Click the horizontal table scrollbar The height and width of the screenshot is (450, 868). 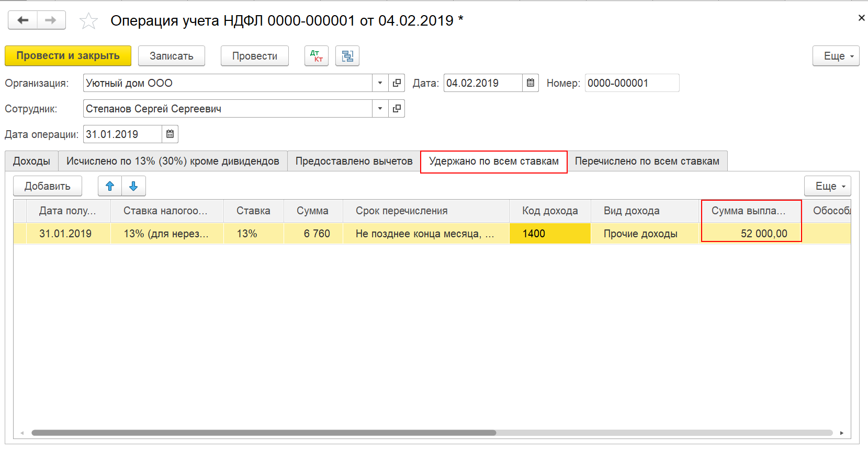pos(264,433)
